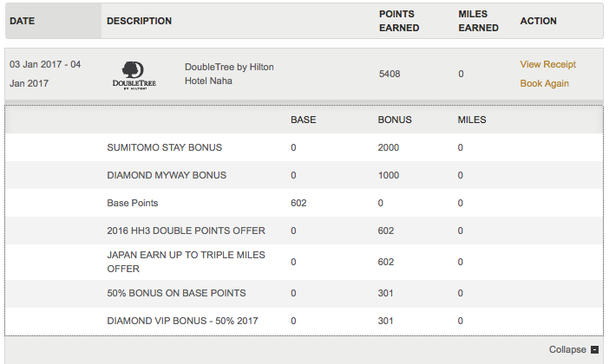Select the 2016 HH3 DOUBLE POINTS OFFER row
Screen dimensions: 609x364
pyautogui.click(x=304, y=231)
